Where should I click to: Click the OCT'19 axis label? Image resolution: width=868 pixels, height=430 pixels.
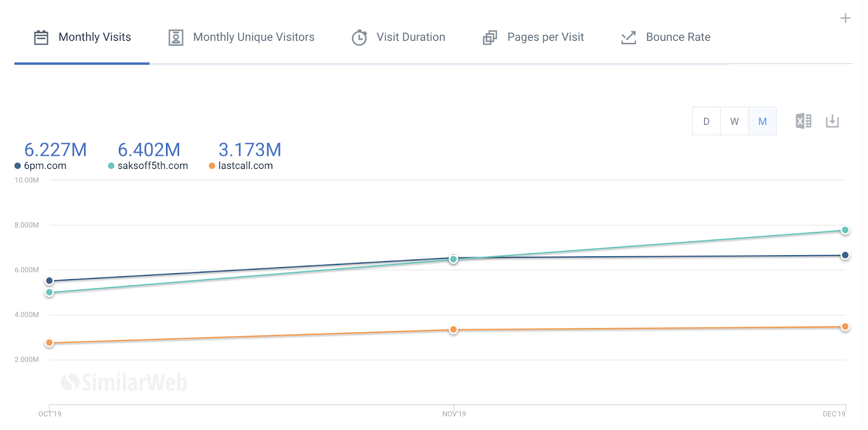pos(50,414)
